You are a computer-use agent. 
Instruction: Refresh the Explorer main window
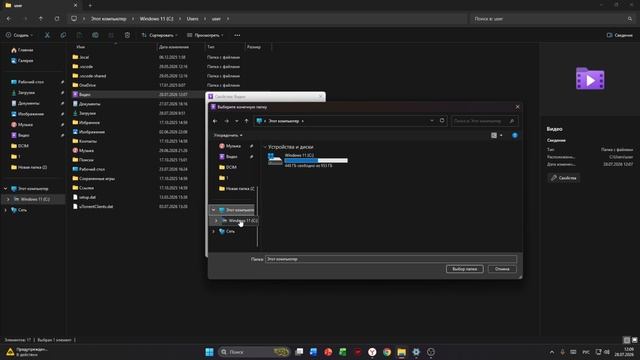[x=57, y=19]
